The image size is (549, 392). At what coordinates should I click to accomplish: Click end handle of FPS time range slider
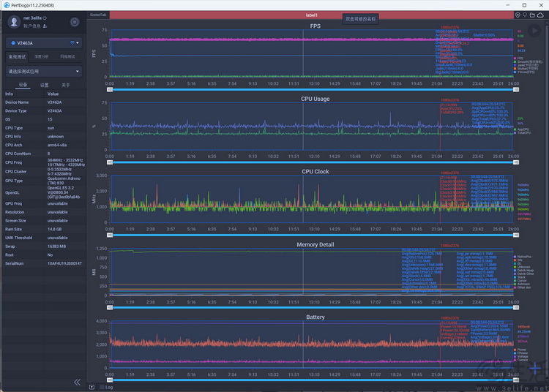516,89
